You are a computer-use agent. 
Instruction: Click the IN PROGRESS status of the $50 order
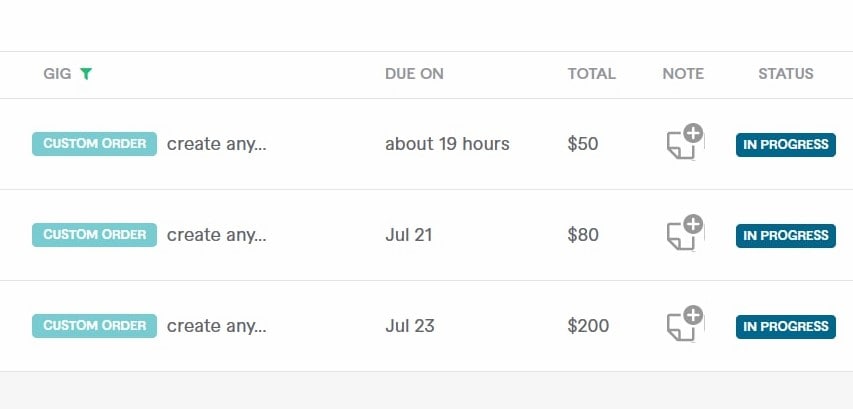(786, 145)
